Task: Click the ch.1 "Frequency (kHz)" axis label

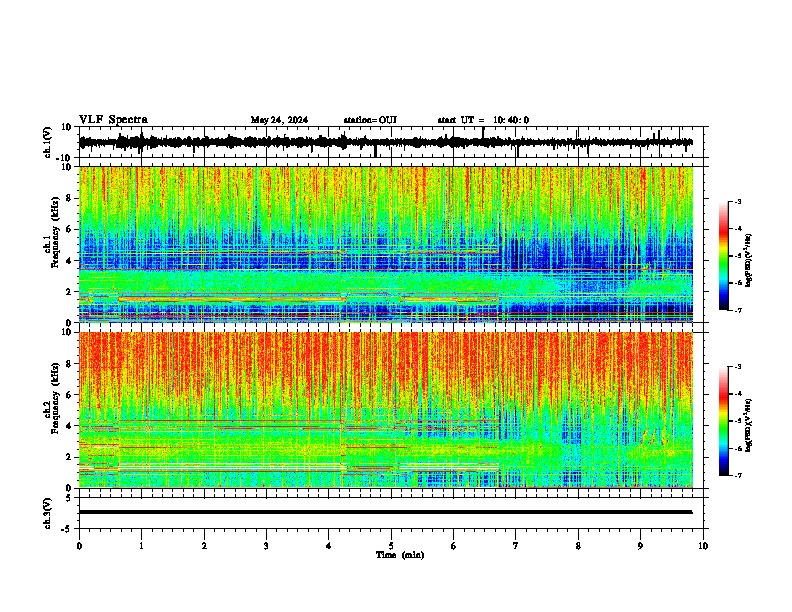Action: (x=56, y=232)
